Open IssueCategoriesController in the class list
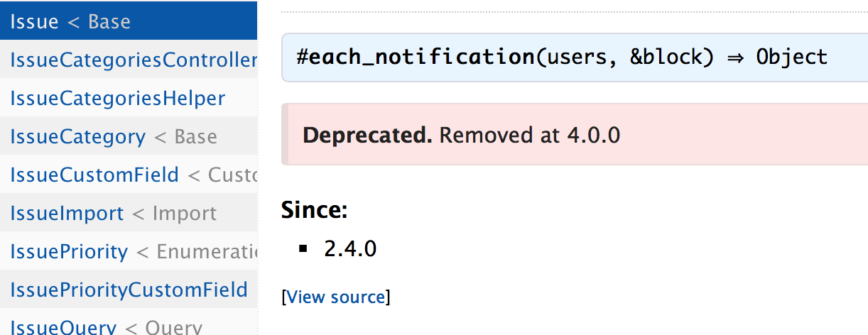 pyautogui.click(x=134, y=60)
